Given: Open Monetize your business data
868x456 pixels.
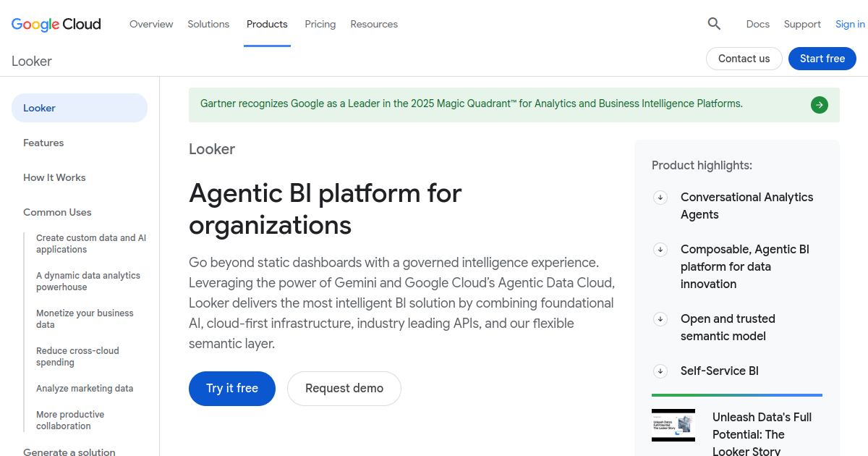Looking at the screenshot, I should point(85,319).
